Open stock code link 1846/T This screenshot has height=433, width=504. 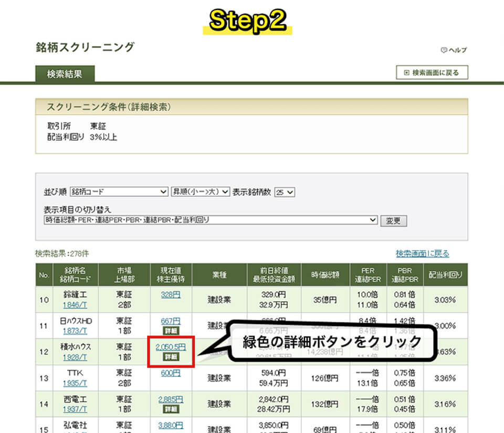pos(75,305)
